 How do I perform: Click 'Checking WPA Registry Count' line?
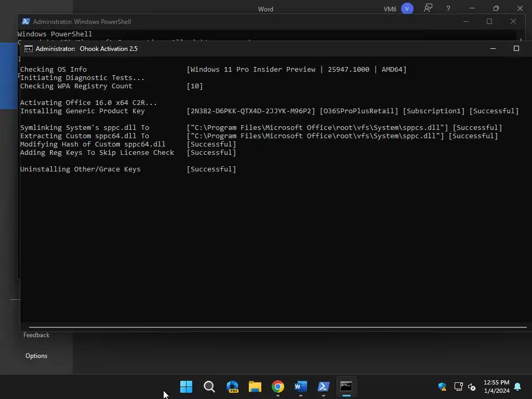[76, 86]
